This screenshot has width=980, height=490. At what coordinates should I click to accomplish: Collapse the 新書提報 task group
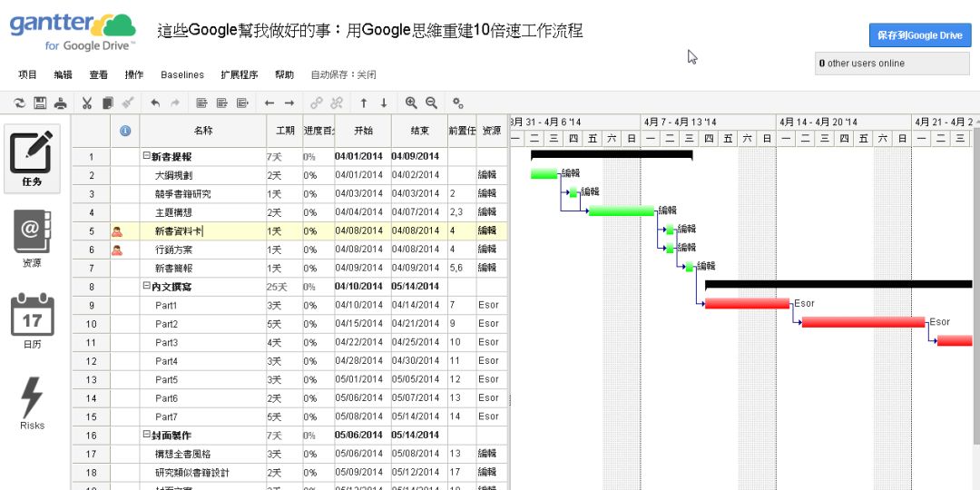pos(145,156)
